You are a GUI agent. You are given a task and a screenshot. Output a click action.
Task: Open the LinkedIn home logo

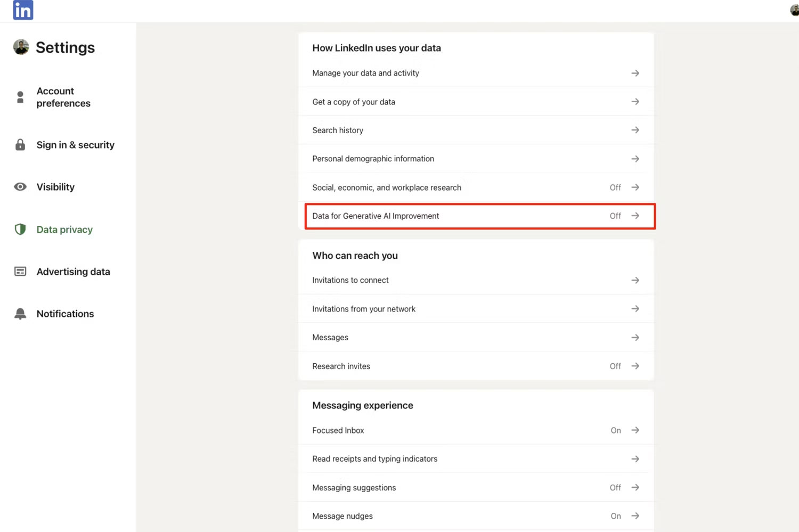(x=23, y=10)
